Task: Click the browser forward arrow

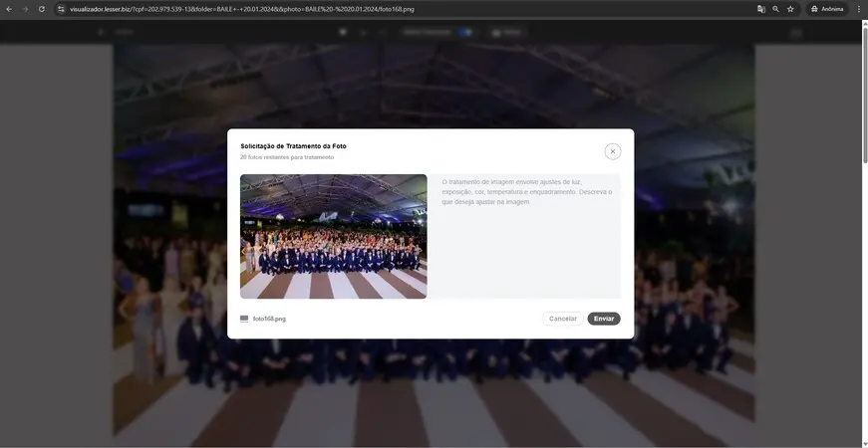Action: coord(25,9)
